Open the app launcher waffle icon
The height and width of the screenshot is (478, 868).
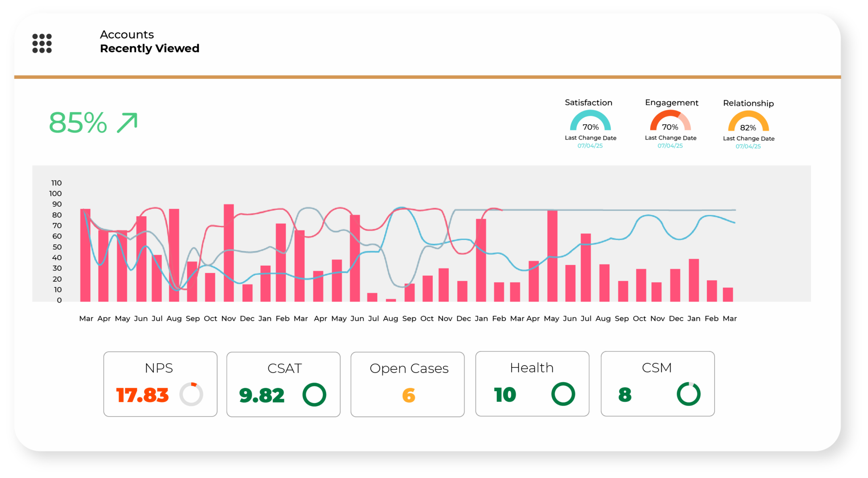[41, 42]
